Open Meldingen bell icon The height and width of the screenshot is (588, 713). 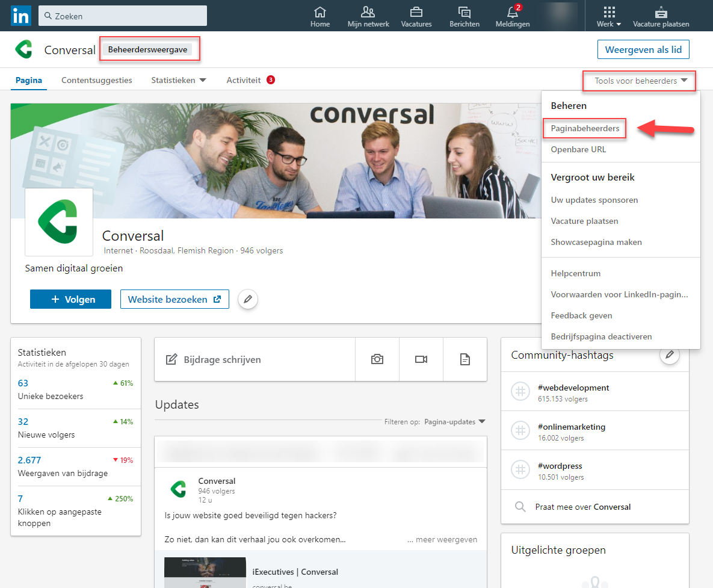click(513, 12)
